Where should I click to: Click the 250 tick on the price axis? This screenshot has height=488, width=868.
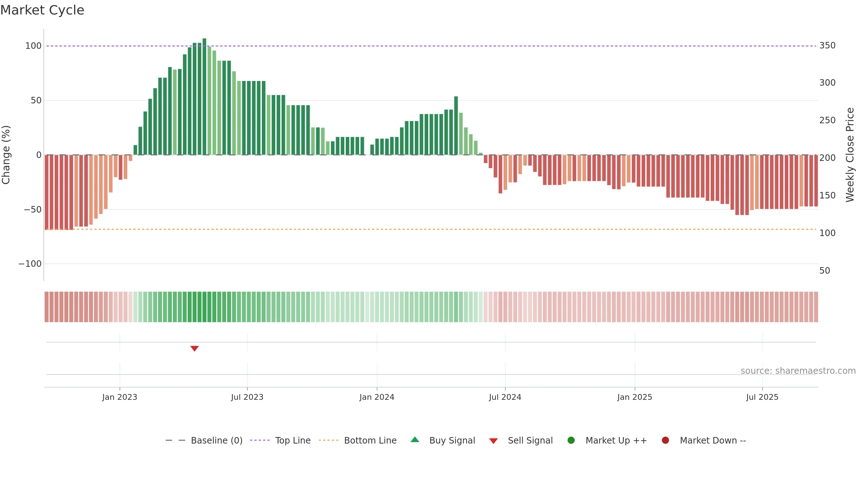coord(827,120)
